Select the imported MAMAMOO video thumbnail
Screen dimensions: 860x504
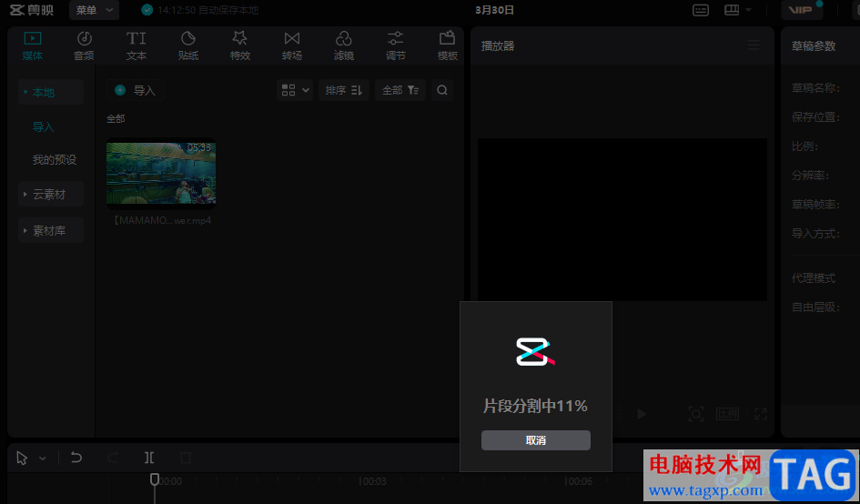point(161,173)
